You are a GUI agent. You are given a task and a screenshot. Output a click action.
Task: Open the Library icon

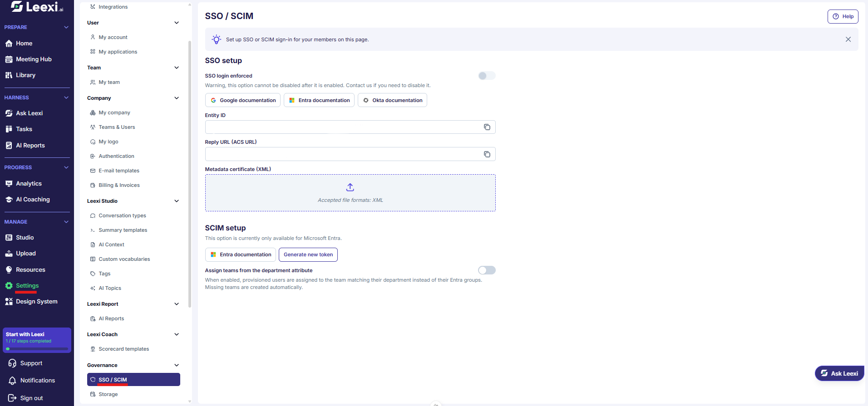9,75
